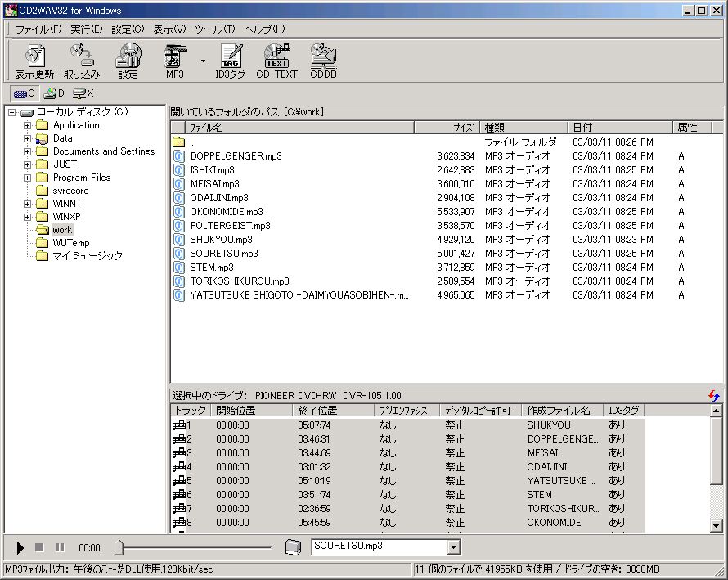Screen dimensions: 728x580
Task: Click the DOPPELGENGER.mp3 file icon
Action: [179, 156]
